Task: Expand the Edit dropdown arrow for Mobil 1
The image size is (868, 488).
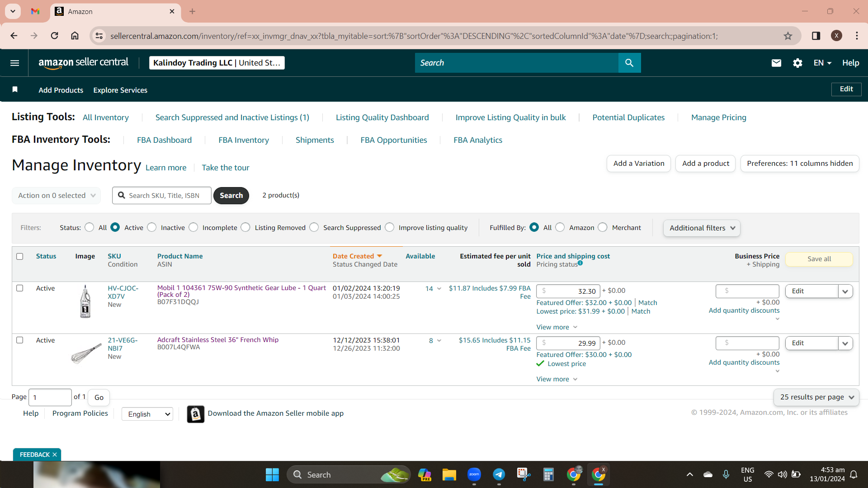Action: click(845, 291)
